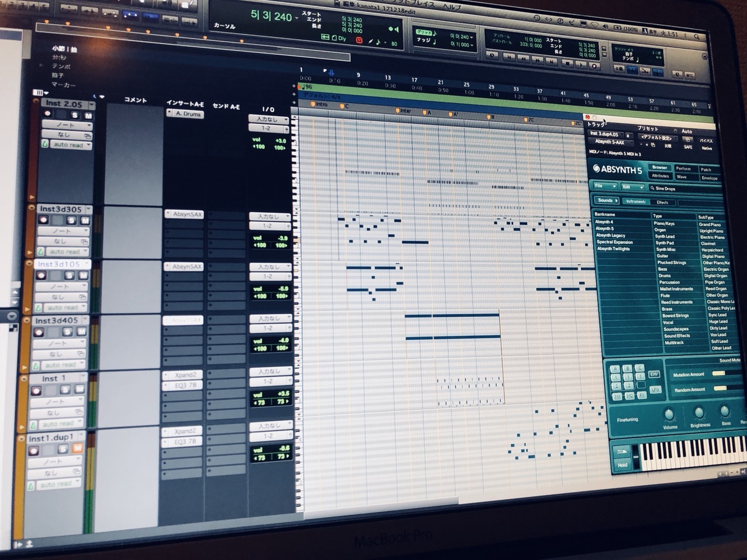The width and height of the screenshot is (747, 560).
Task: Solo the Inst3d405 track
Action: 67,332
